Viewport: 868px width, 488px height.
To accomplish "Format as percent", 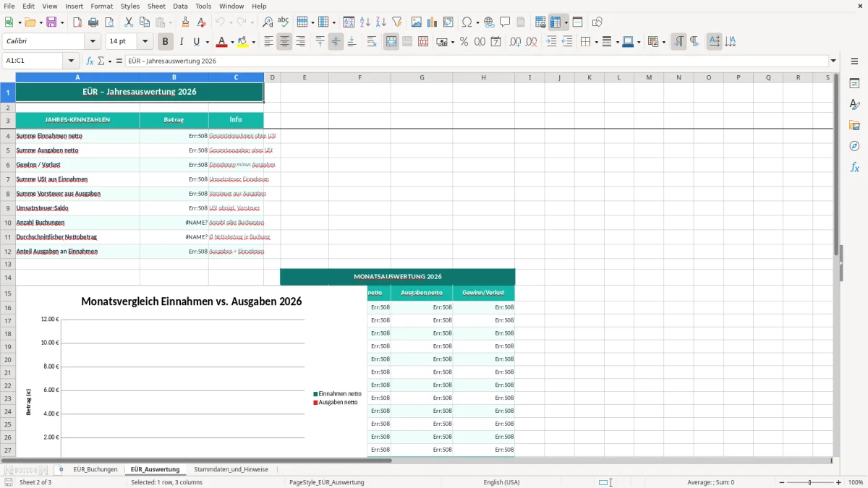I will 464,42.
